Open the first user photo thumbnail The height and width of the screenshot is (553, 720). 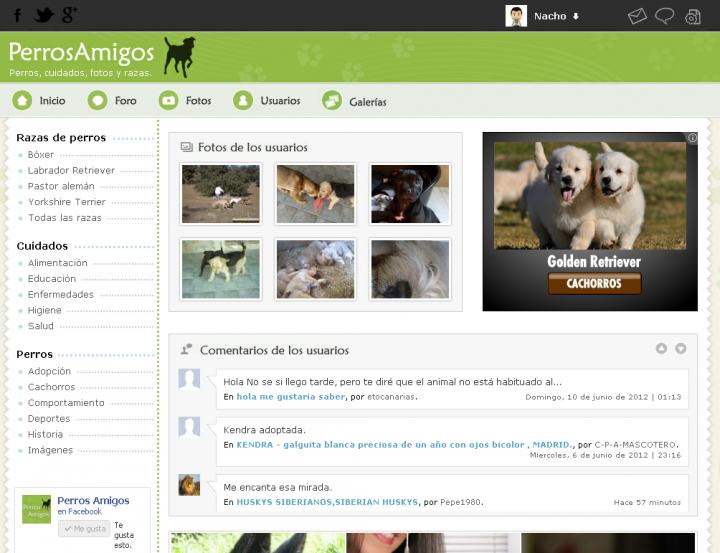click(x=220, y=194)
